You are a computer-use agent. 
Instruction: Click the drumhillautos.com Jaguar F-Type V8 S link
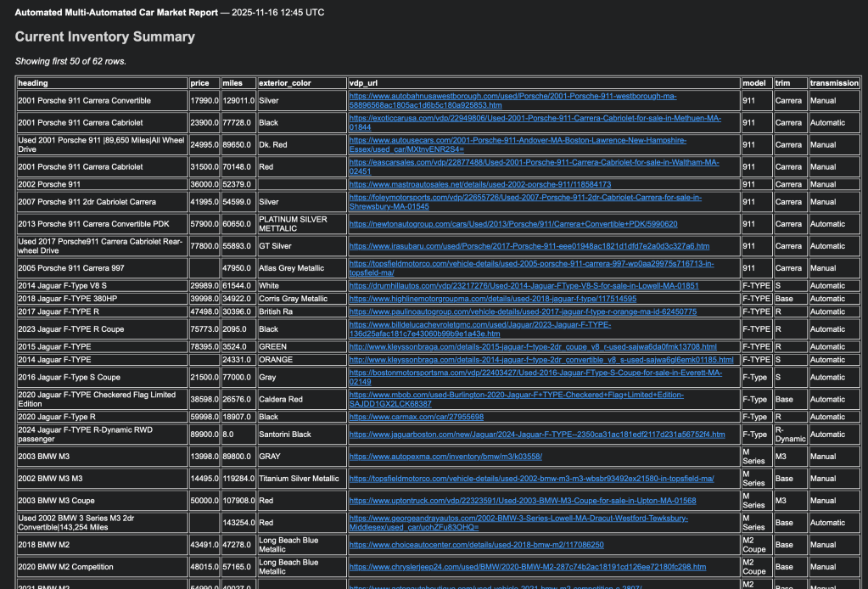click(524, 286)
